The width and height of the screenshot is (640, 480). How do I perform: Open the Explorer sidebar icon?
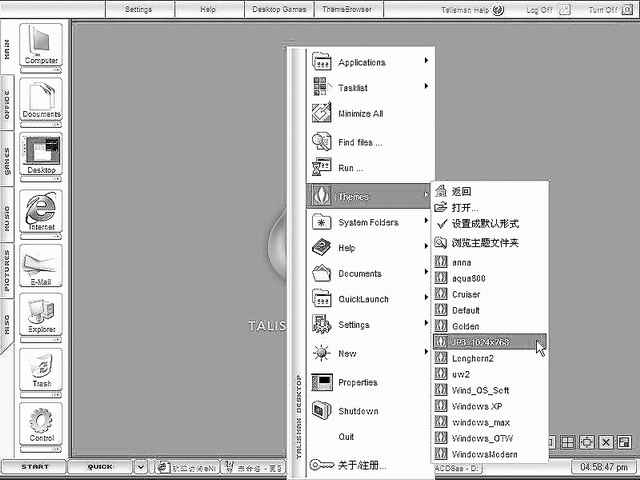41,314
